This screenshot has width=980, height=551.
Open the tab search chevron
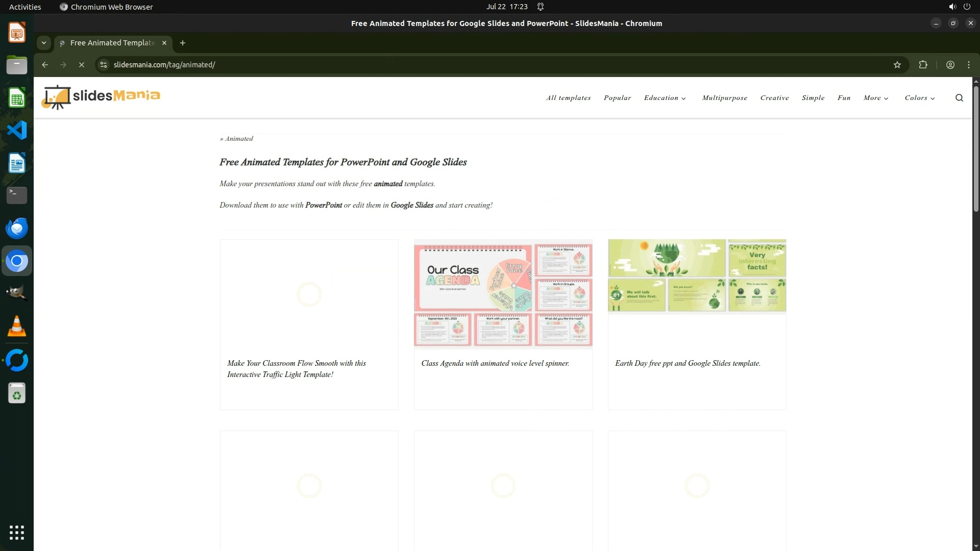(44, 43)
